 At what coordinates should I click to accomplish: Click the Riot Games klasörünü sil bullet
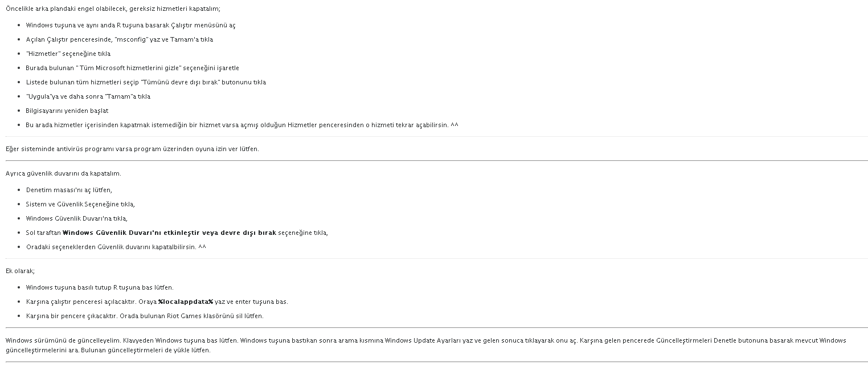[x=145, y=316]
